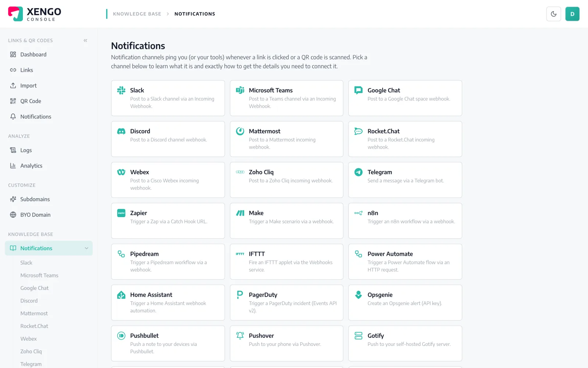This screenshot has width=588, height=368.
Task: Click the BYO Domain globe icon
Action: 13,215
